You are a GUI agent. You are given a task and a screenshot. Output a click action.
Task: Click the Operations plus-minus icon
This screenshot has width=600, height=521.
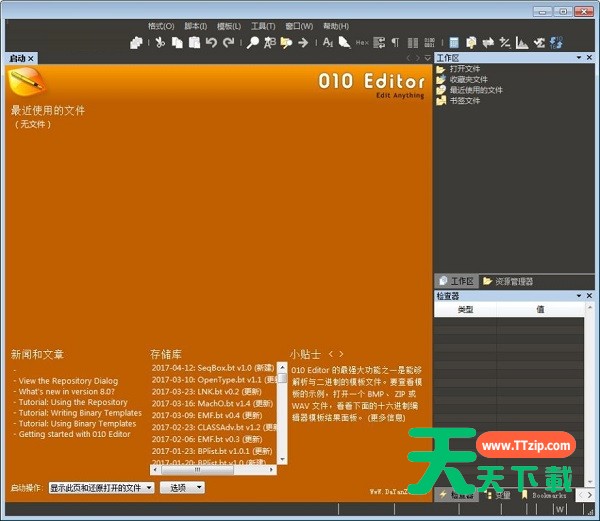(x=505, y=42)
